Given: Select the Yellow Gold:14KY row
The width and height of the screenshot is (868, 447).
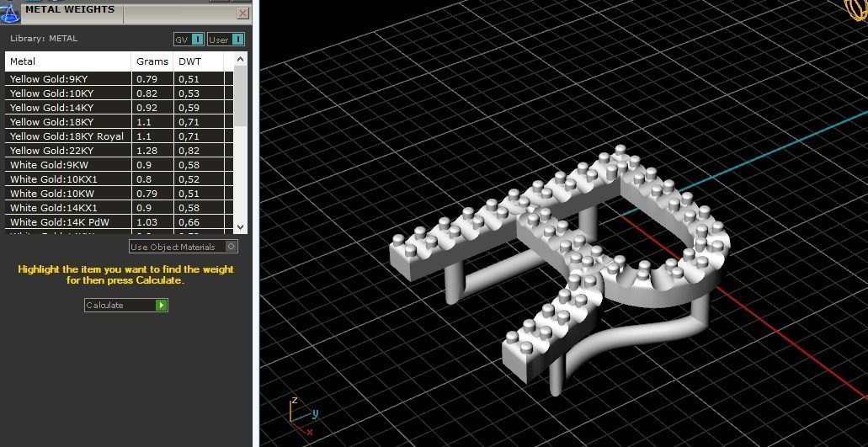Looking at the screenshot, I should point(119,108).
